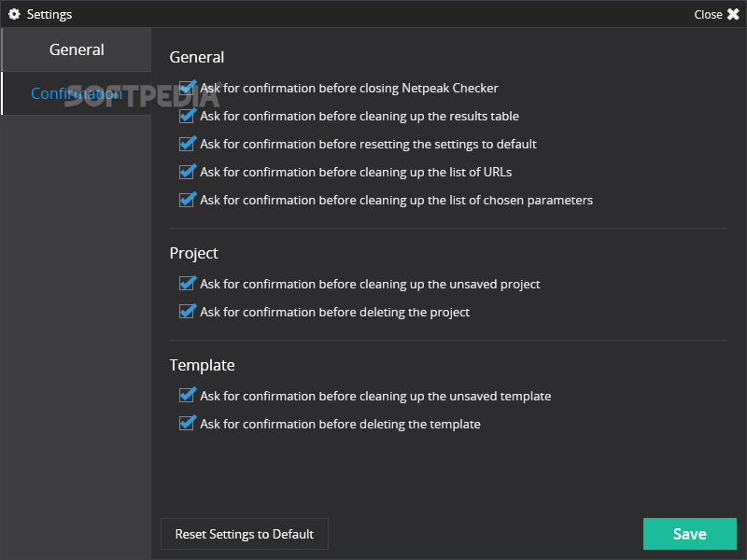Viewport: 747px width, 560px height.
Task: Toggle confirmation before cleaning up unsaved template
Action: pos(186,396)
